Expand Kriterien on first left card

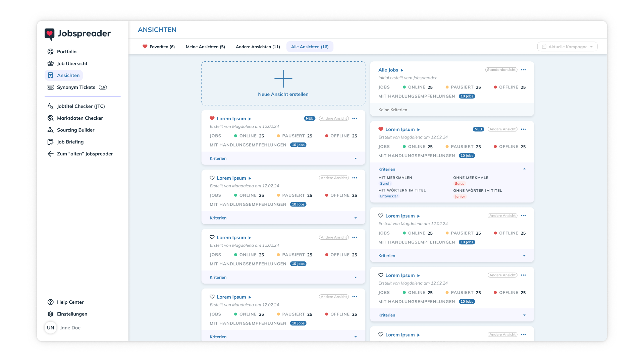(356, 159)
